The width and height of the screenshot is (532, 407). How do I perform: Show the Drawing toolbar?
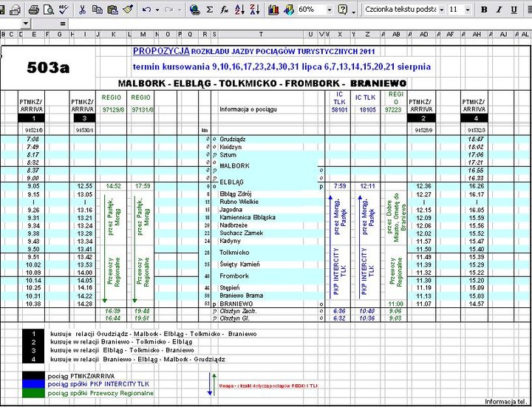[x=289, y=10]
